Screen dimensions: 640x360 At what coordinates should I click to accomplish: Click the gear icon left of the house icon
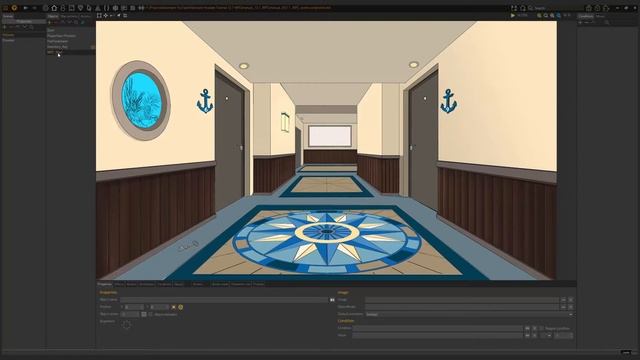pos(45,8)
